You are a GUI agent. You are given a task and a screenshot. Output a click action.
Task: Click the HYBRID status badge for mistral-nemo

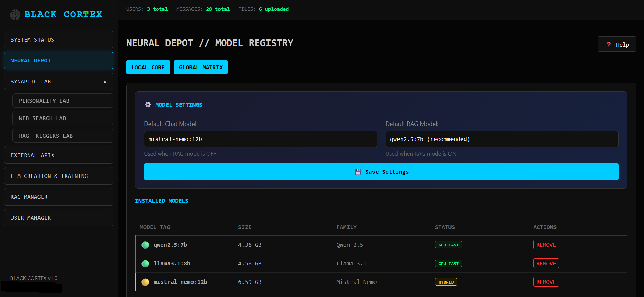click(x=446, y=282)
